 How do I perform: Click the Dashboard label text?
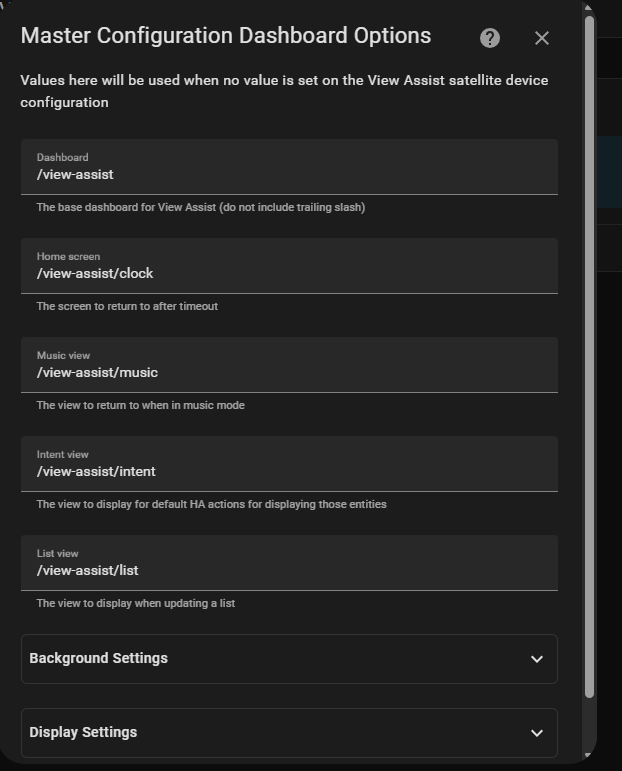click(62, 157)
